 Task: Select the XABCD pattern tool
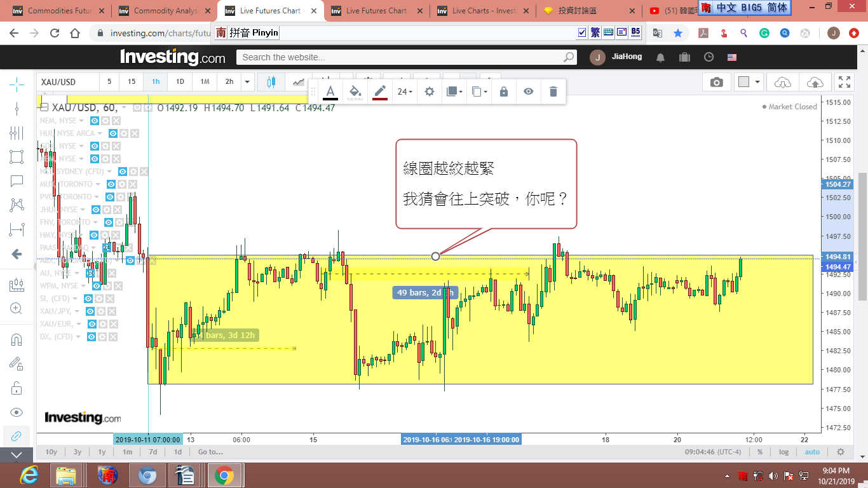[17, 205]
